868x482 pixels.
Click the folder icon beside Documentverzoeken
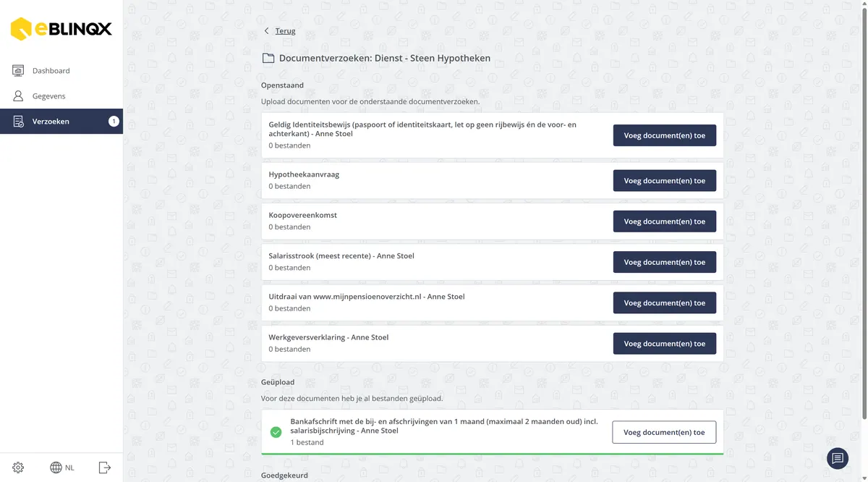[x=268, y=58]
